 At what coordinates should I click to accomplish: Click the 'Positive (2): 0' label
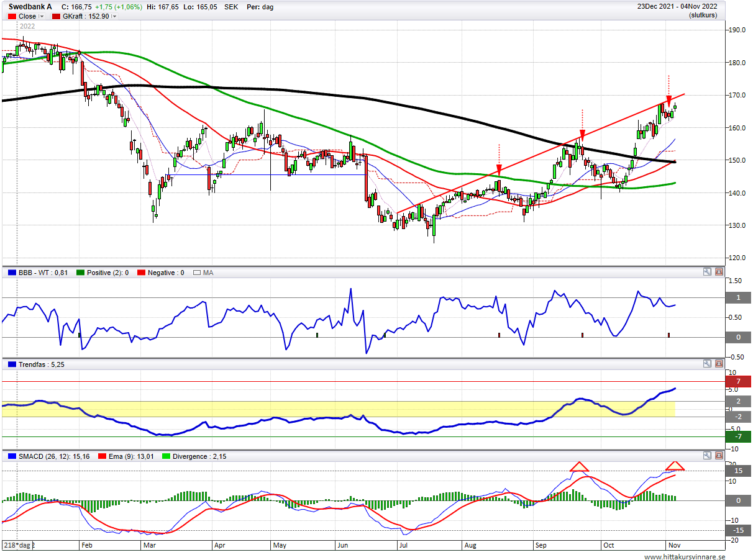click(107, 273)
